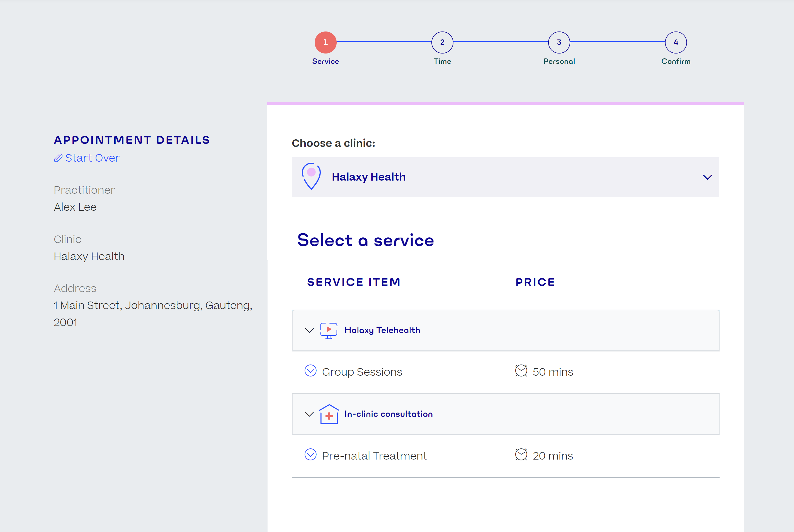Image resolution: width=794 pixels, height=532 pixels.
Task: Click the Start Over pencil icon
Action: tap(58, 158)
